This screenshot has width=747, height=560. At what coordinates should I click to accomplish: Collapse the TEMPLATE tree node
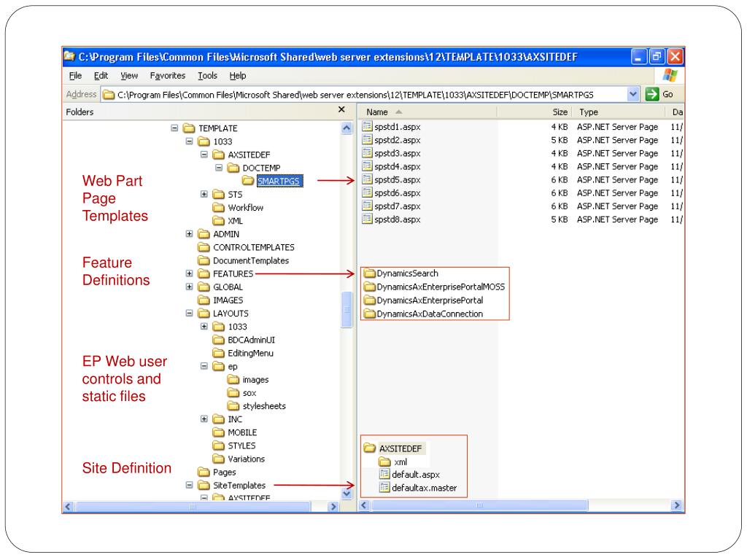(174, 128)
